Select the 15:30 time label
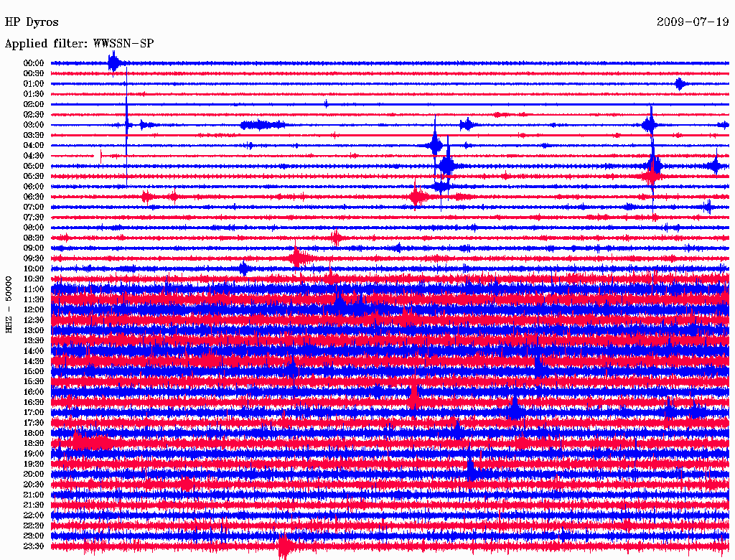Image resolution: width=735 pixels, height=560 pixels. tap(33, 381)
